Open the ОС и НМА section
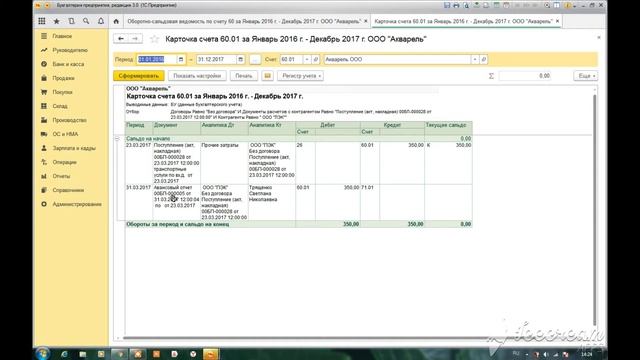This screenshot has width=640, height=360. point(65,134)
